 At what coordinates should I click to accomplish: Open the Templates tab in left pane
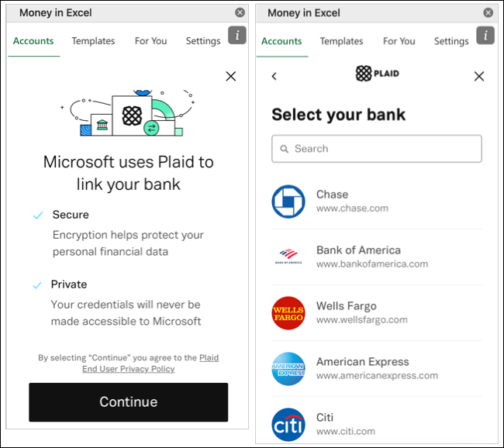point(93,41)
